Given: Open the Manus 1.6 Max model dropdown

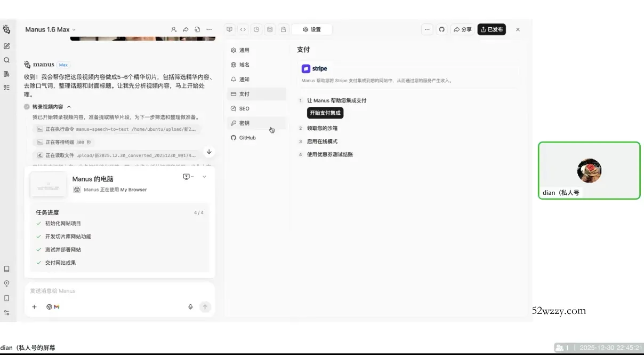Looking at the screenshot, I should coord(50,29).
